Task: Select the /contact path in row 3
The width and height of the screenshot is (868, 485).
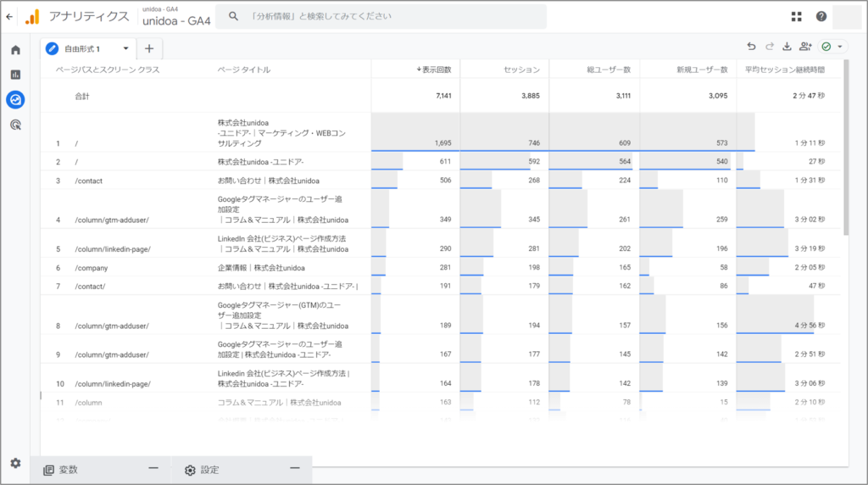Action: 88,181
